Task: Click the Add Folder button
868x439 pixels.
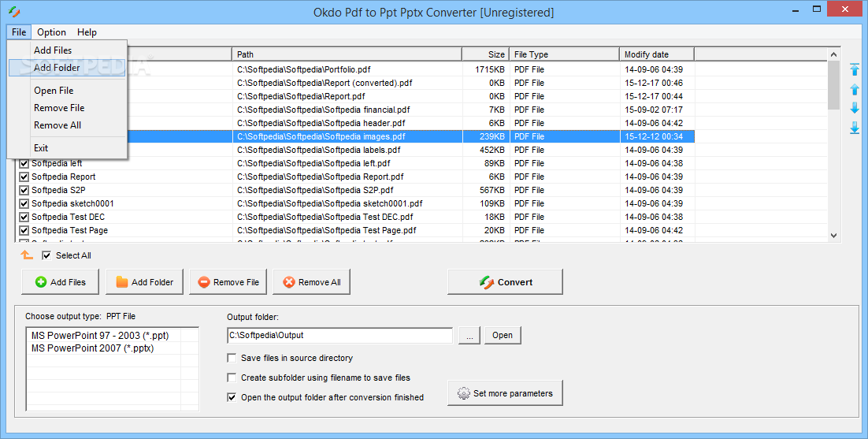Action: (x=144, y=282)
